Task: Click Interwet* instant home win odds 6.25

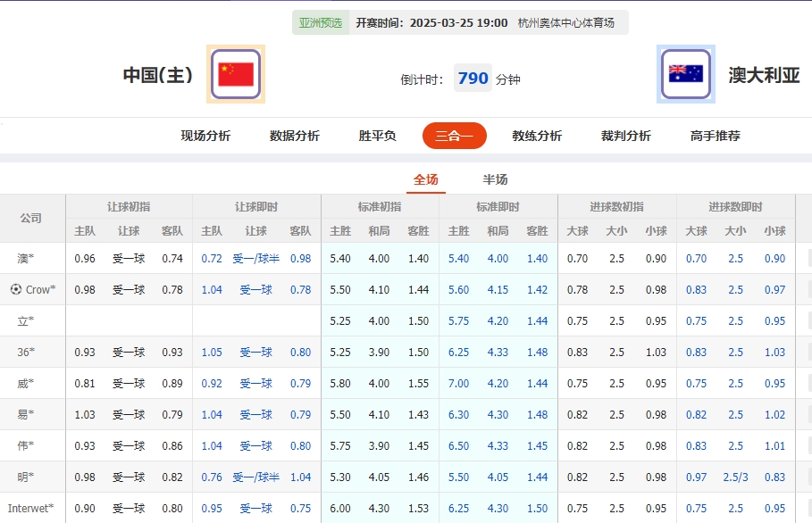Action: tap(459, 508)
